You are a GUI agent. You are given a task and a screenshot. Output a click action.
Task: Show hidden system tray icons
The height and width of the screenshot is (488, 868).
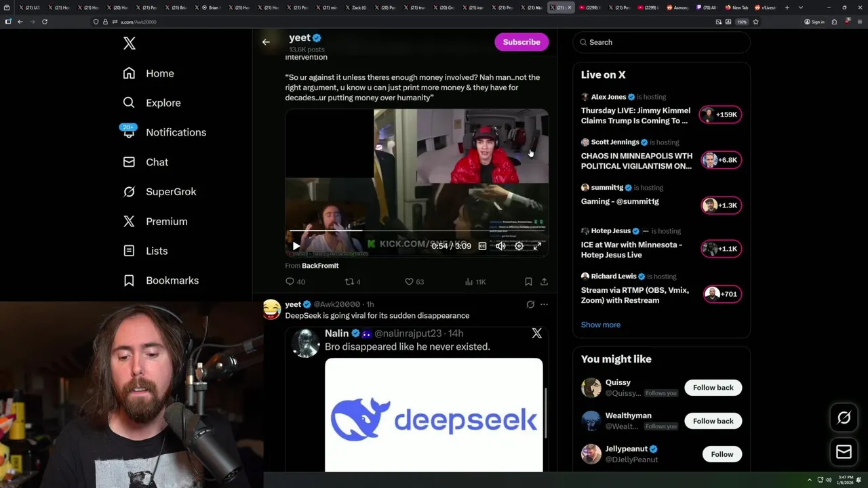coord(809,480)
